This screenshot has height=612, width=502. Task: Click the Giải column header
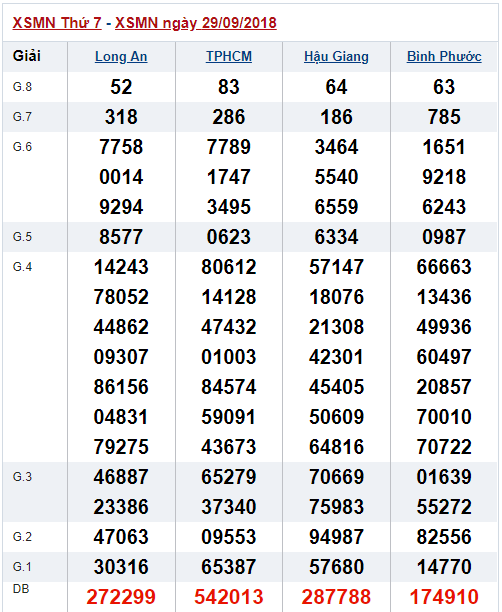point(27,56)
